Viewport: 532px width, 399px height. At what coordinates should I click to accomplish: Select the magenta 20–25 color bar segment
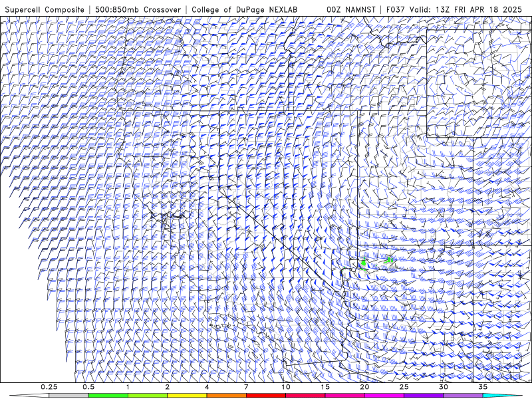pos(384,396)
